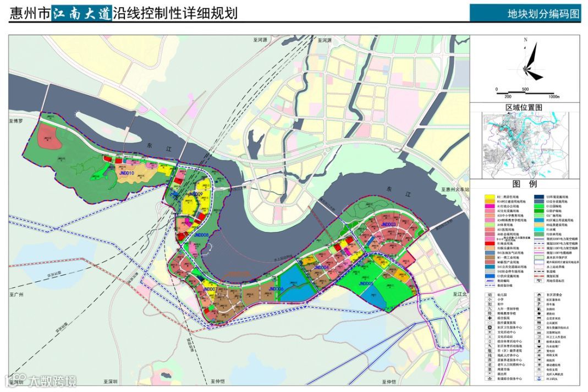This screenshot has width=588, height=392.
Task: Click the JND005 parcel code on map
Action: [366, 284]
